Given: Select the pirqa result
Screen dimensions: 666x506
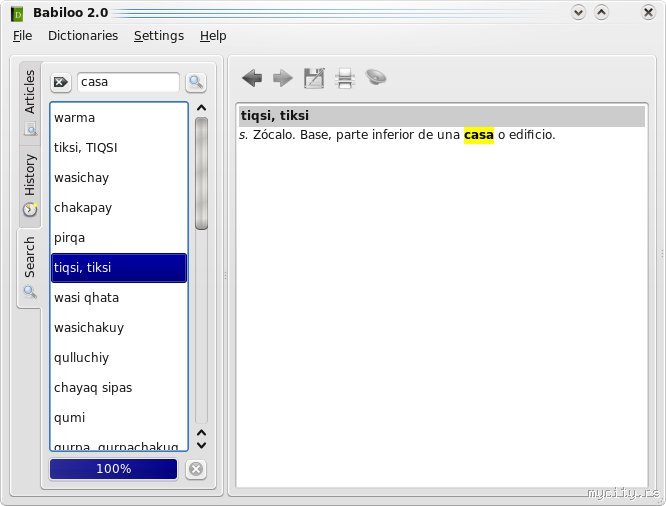Looking at the screenshot, I should pos(119,237).
